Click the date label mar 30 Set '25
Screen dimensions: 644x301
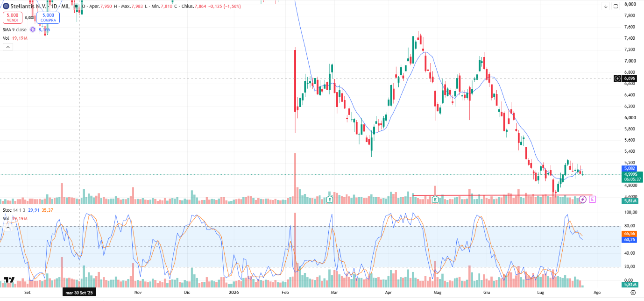[79, 293]
